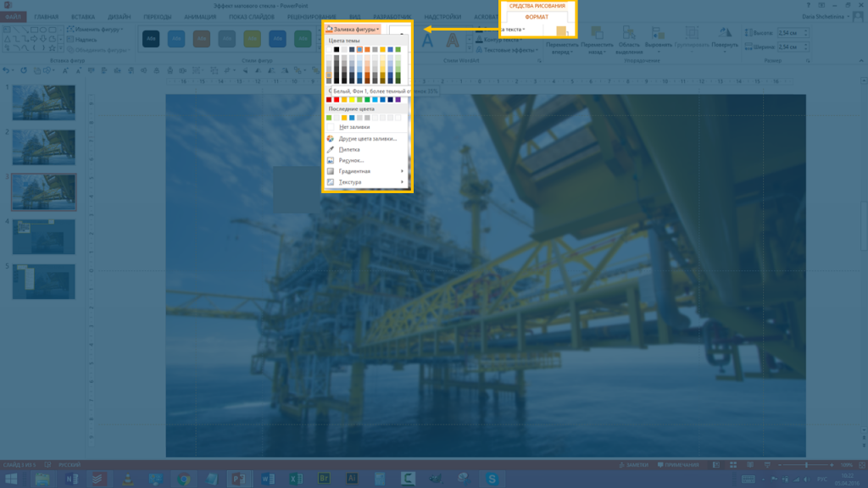Image resolution: width=868 pixels, height=488 pixels.
Task: Select slide 4 thumbnail
Action: (x=43, y=236)
